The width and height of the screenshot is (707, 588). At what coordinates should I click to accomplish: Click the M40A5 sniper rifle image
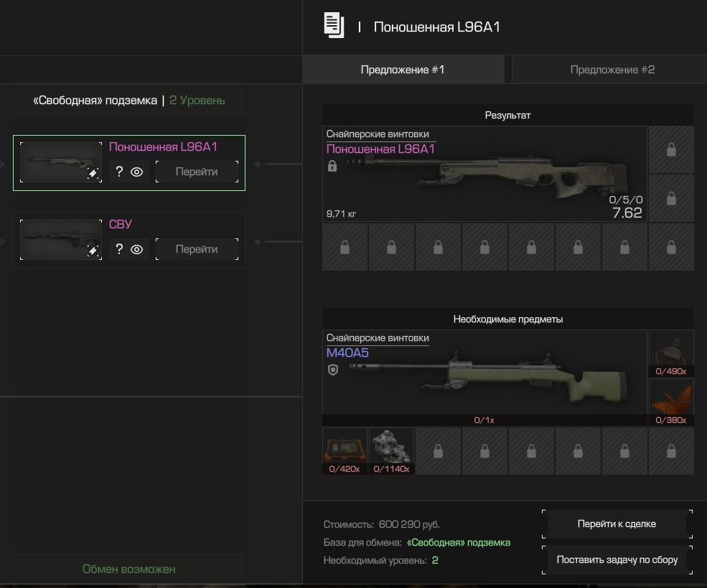click(x=488, y=378)
